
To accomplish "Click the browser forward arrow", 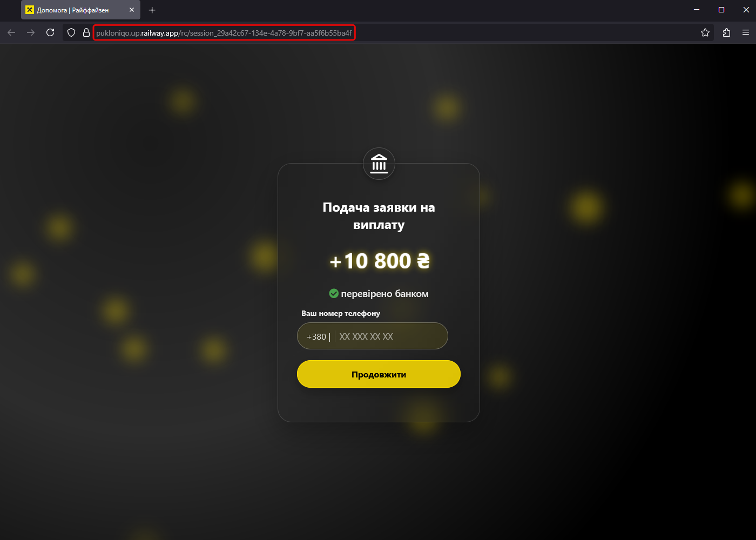I will [x=31, y=32].
